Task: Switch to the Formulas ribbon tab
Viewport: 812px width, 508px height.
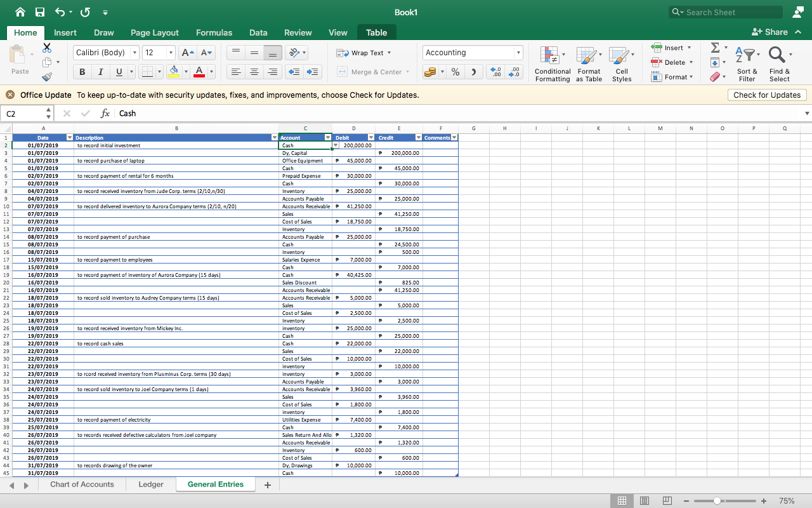Action: pos(214,32)
